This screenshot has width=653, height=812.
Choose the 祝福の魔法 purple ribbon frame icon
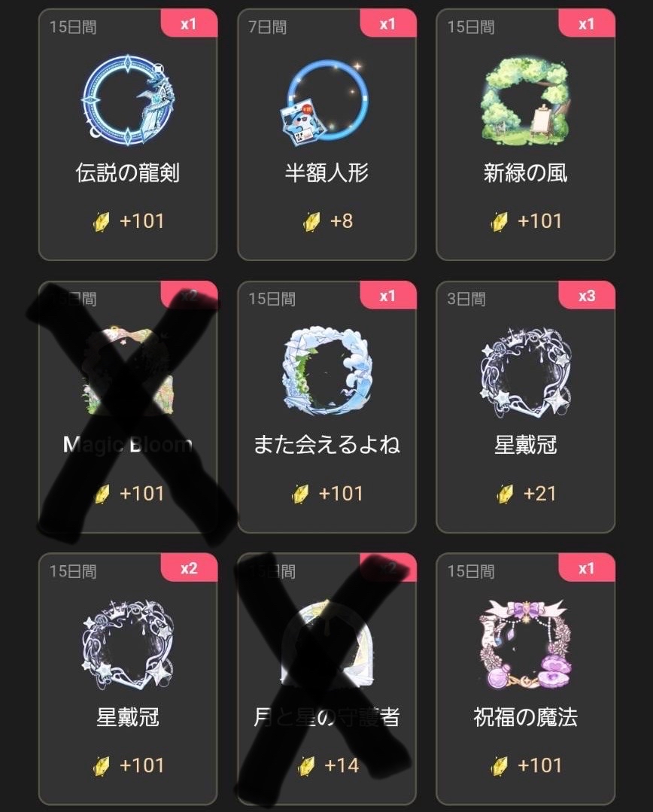point(525,645)
